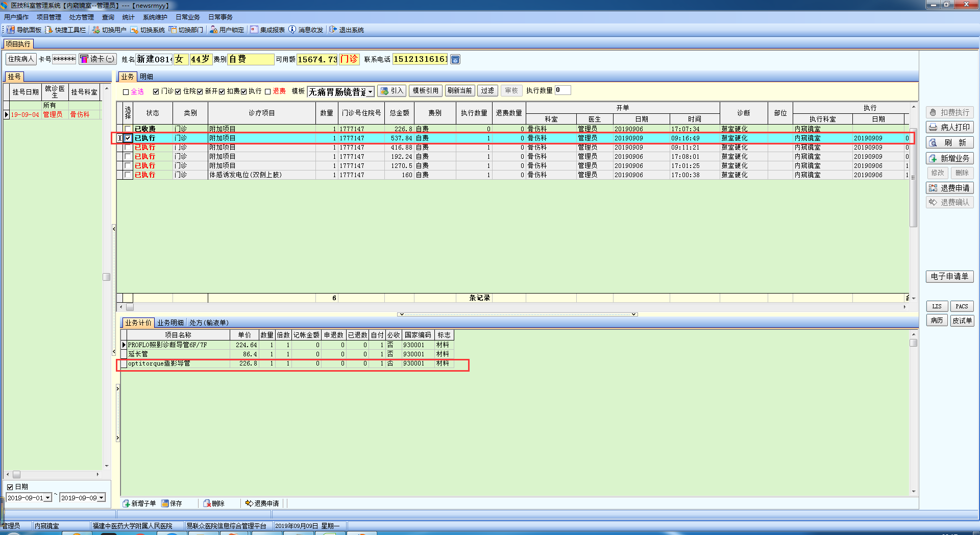Click the 联系电话 phone number field

(420, 59)
